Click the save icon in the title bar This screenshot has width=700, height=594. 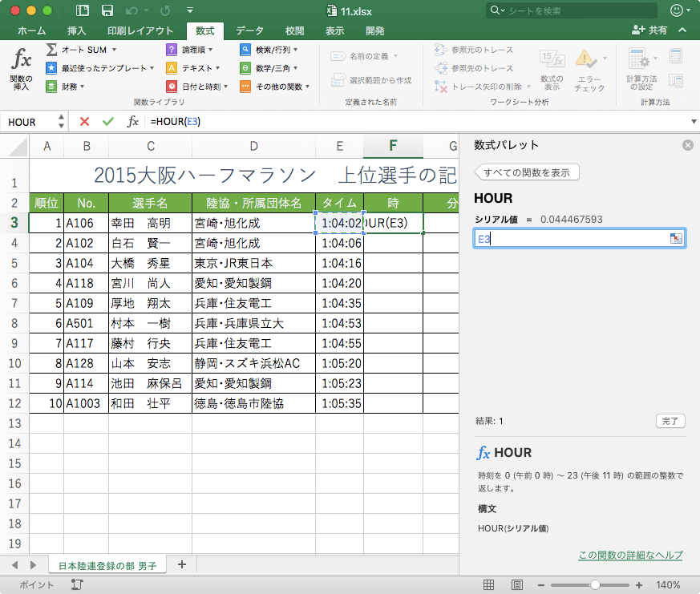107,10
